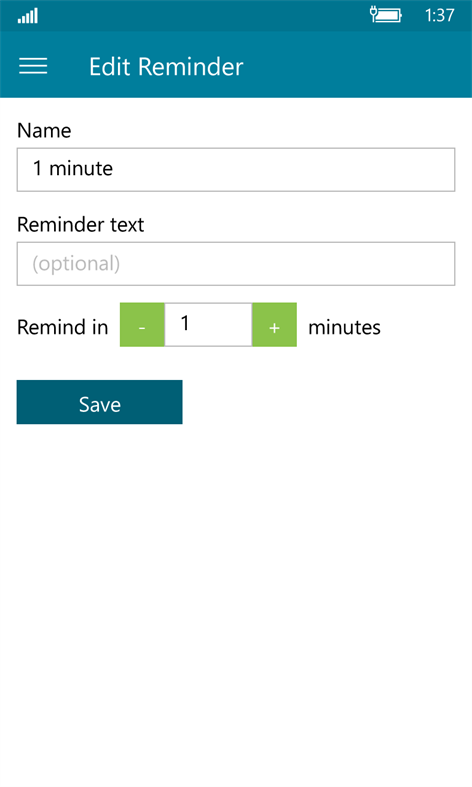The height and width of the screenshot is (787, 472).
Task: Decrease minutes with the green minus button
Action: [142, 325]
